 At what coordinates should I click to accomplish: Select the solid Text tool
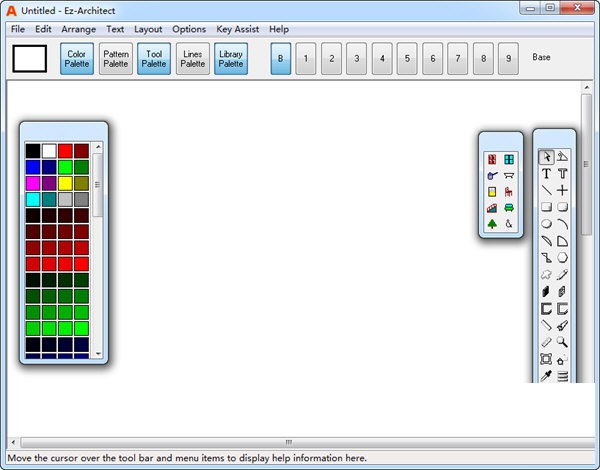click(x=546, y=173)
